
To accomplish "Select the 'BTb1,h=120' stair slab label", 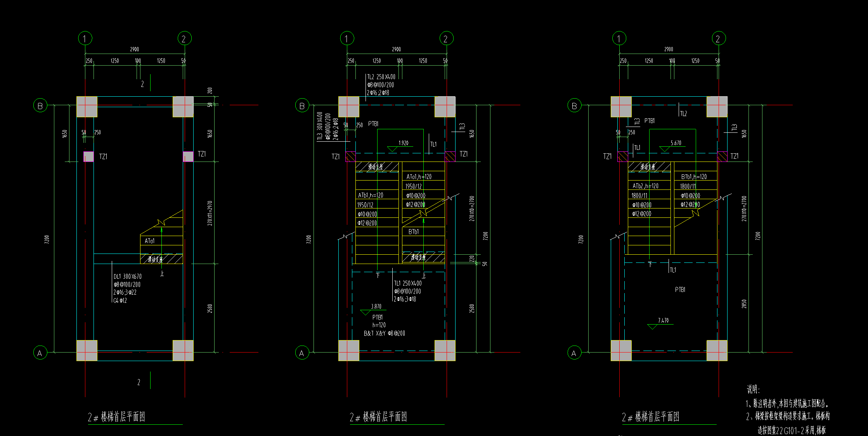I will [x=694, y=177].
